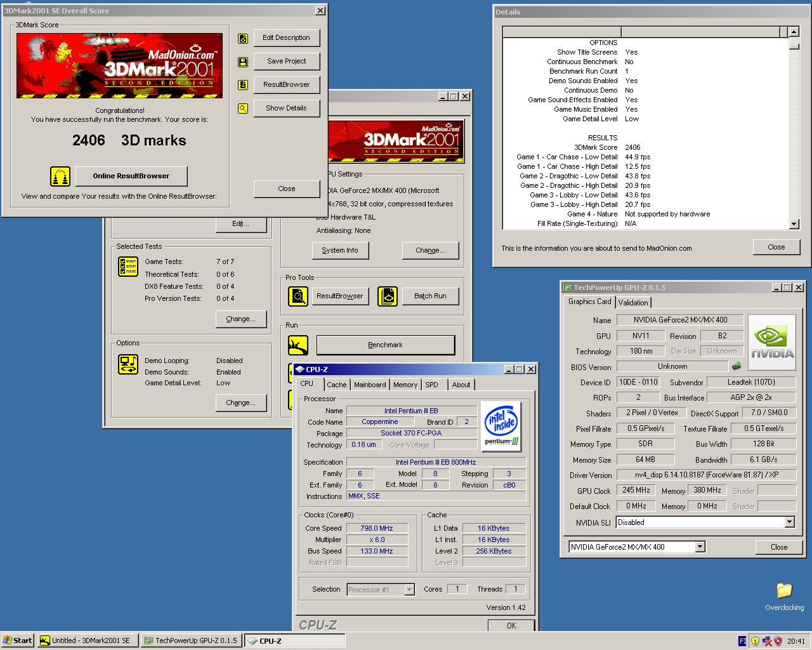
Task: Click the Details scrollbar down arrow
Action: tap(794, 224)
